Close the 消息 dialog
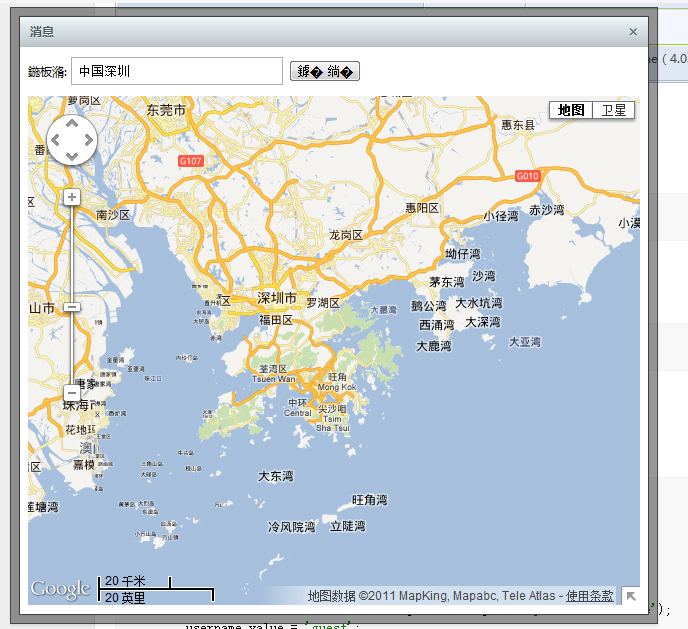Image resolution: width=688 pixels, height=629 pixels. click(x=633, y=32)
